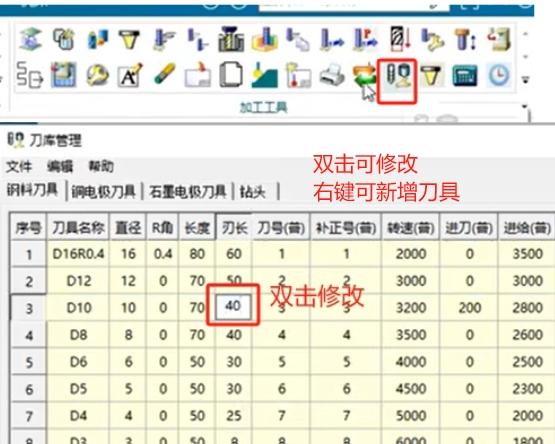Image resolution: width=555 pixels, height=444 pixels.
Task: Click the block with red curved arrow icon
Action: [499, 38]
